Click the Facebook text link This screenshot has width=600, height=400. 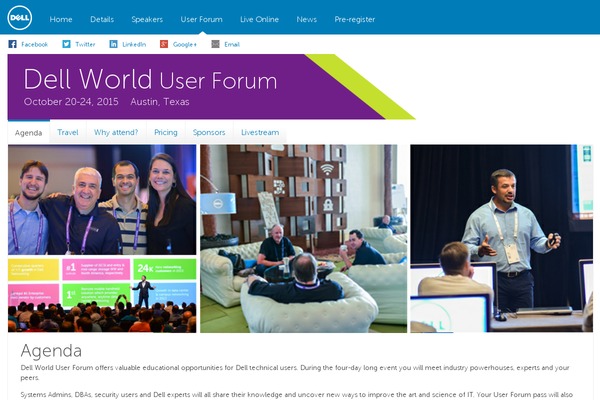34,44
